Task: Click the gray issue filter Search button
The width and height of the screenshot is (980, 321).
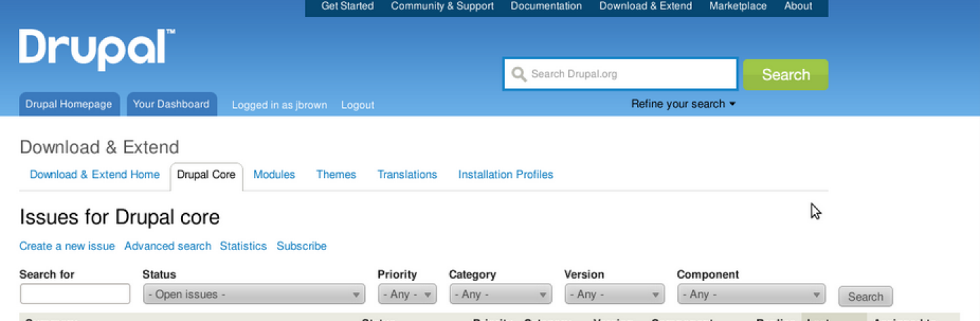Action: point(866,296)
